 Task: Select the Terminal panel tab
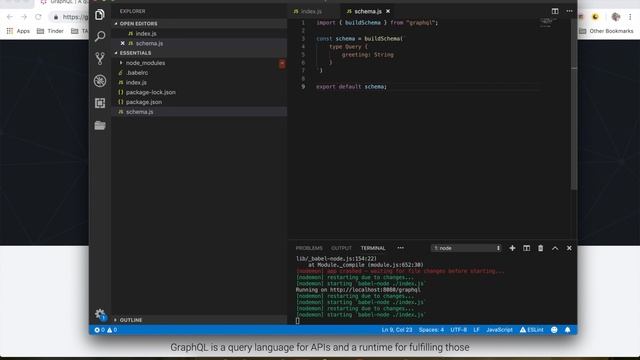click(373, 248)
